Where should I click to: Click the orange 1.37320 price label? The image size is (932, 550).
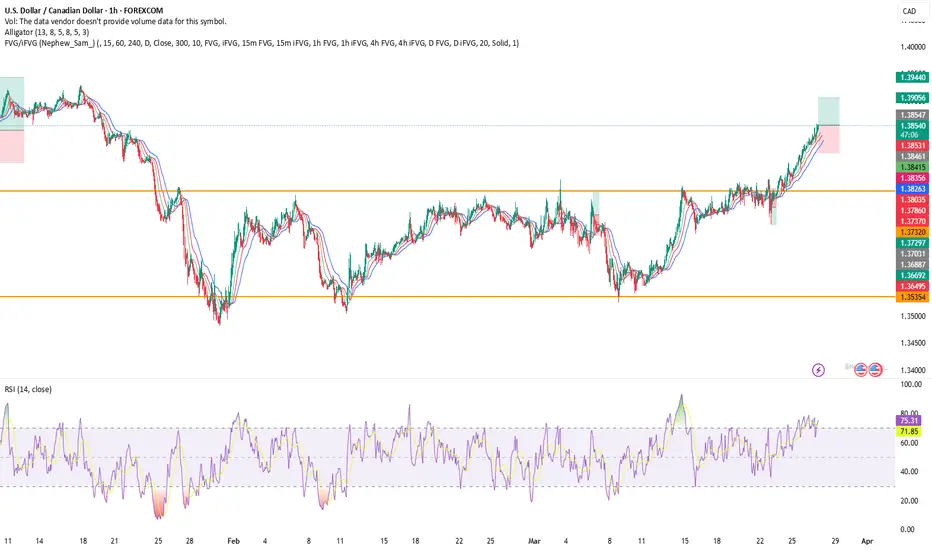tap(912, 232)
